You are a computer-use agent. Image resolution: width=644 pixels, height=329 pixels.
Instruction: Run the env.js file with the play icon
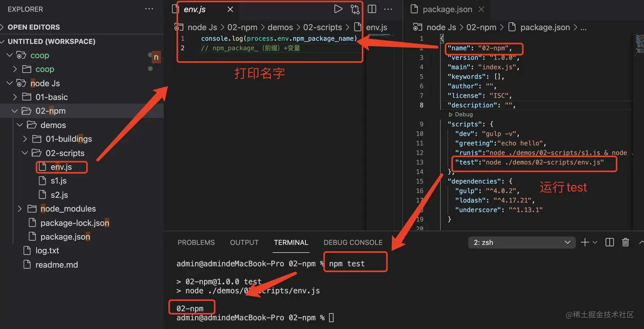point(338,9)
